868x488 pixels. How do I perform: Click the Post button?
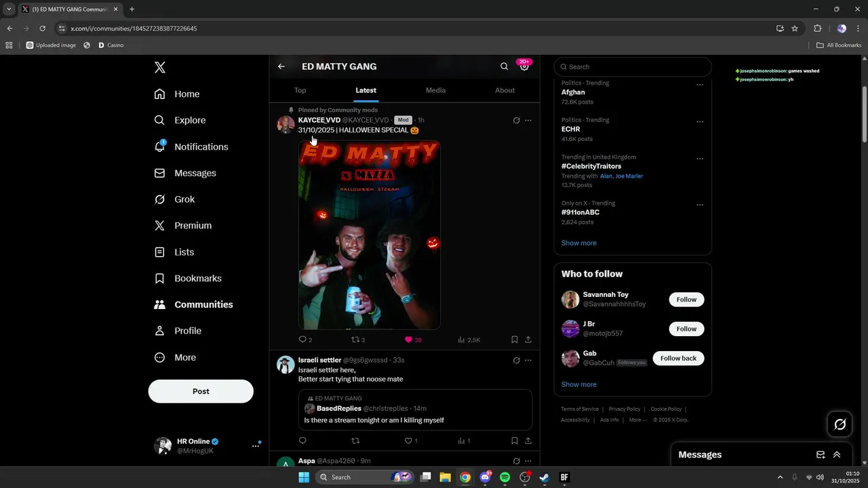click(201, 391)
